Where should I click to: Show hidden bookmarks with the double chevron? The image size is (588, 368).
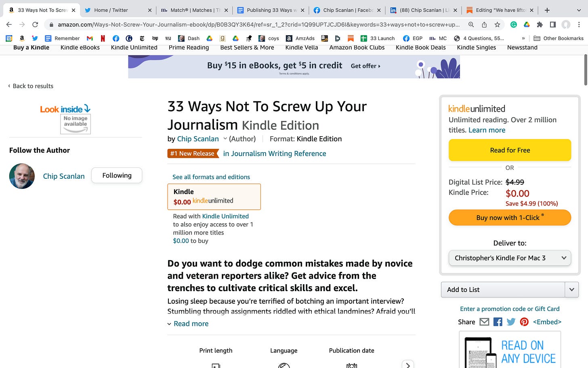pos(523,38)
